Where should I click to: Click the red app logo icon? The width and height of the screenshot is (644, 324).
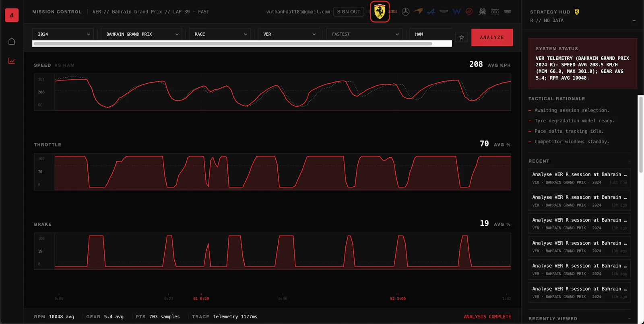12,15
